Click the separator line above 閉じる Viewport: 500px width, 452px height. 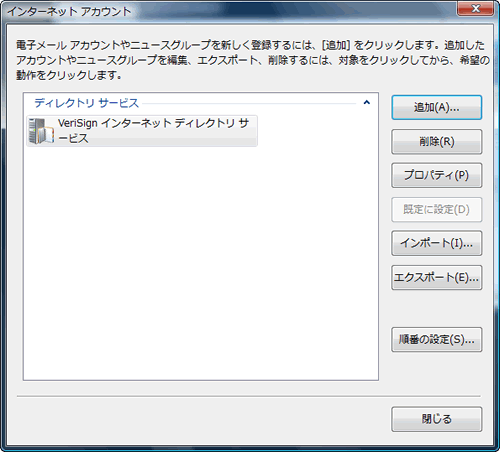tap(249, 396)
